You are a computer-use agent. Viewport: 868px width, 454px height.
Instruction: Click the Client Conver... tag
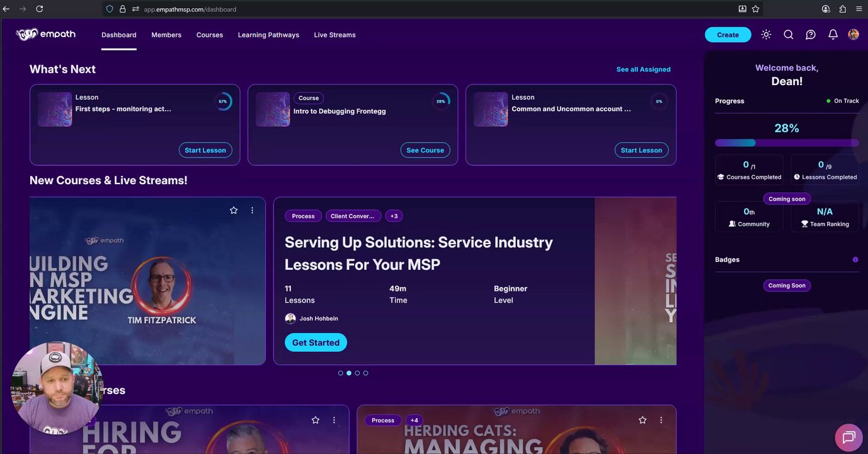353,216
